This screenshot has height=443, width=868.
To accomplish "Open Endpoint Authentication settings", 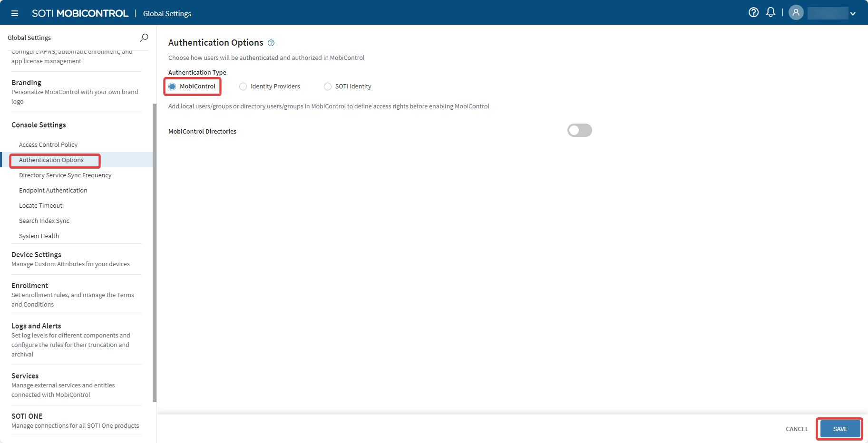I will 53,190.
